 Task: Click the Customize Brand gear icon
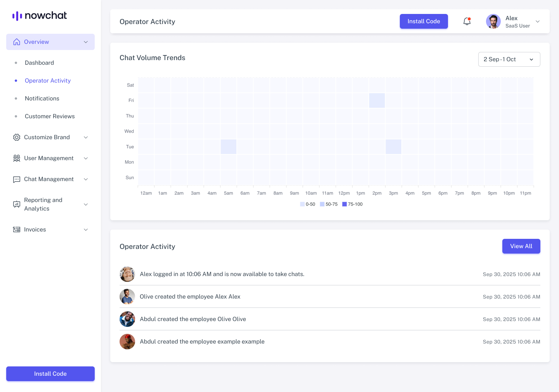(16, 137)
